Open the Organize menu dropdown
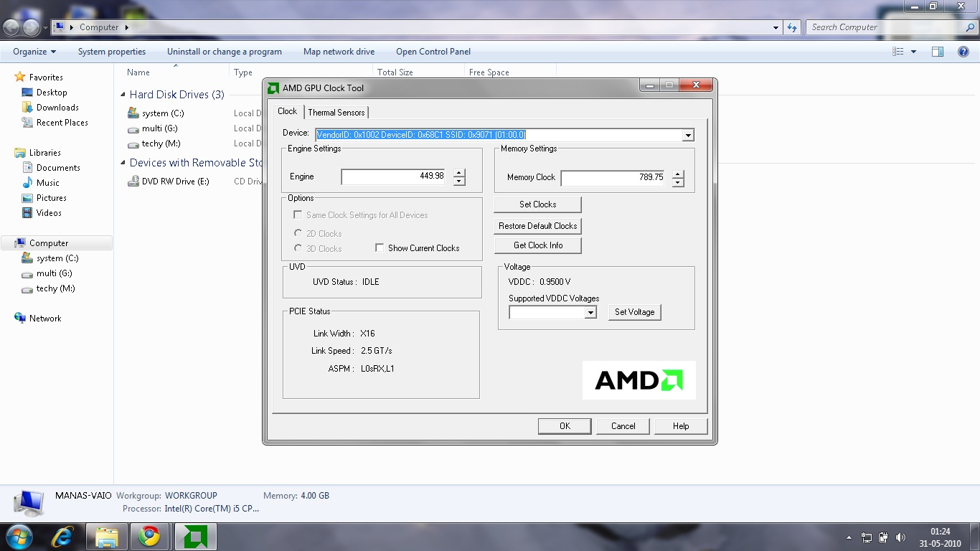Screen dimensions: 980x551 (34, 52)
